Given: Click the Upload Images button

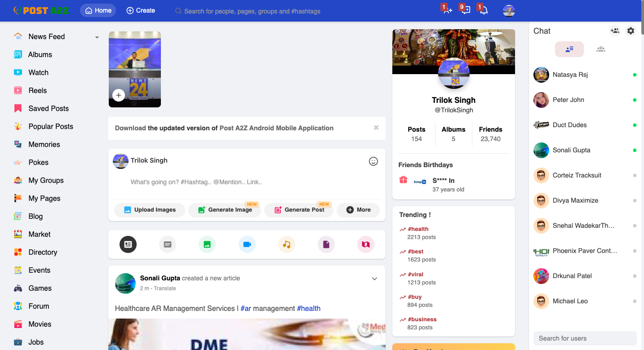Looking at the screenshot, I should point(150,210).
